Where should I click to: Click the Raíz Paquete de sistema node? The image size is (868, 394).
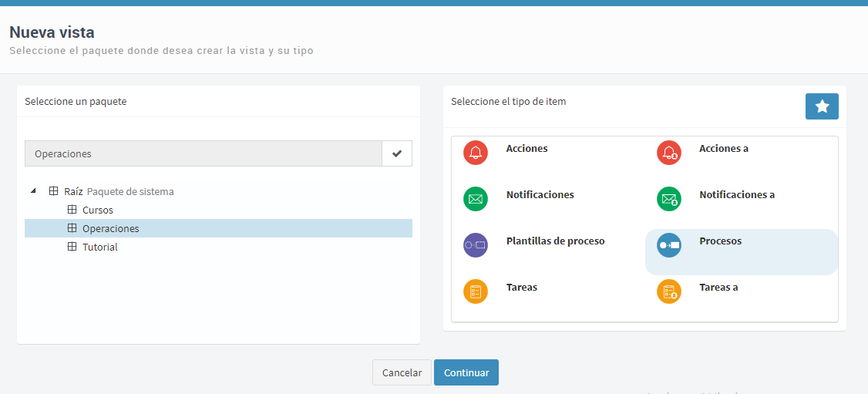click(x=119, y=191)
